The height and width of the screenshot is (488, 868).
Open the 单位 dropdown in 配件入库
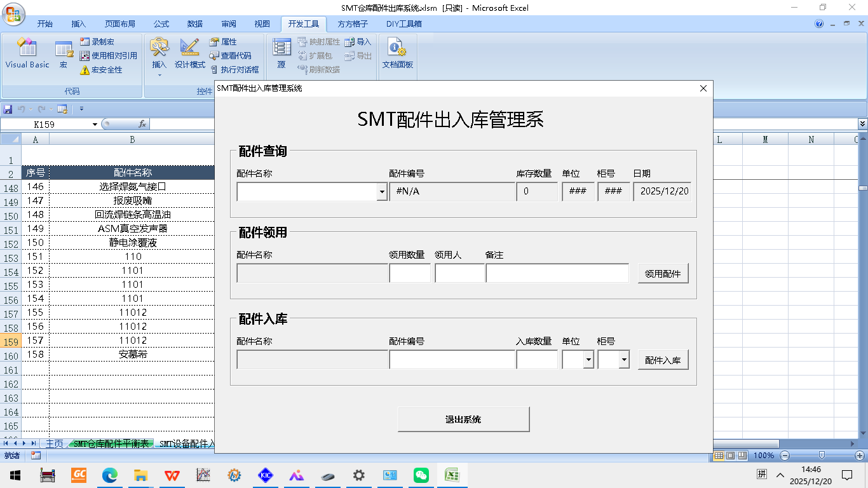coord(588,360)
